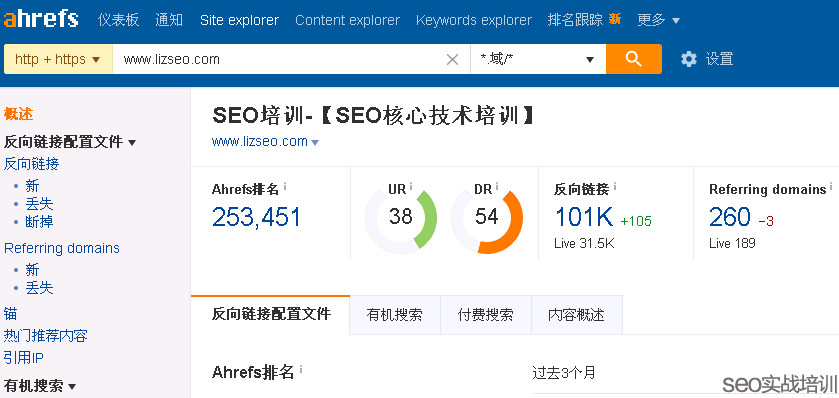839x398 pixels.
Task: Click the DR 54 orange gauge
Action: tap(487, 218)
